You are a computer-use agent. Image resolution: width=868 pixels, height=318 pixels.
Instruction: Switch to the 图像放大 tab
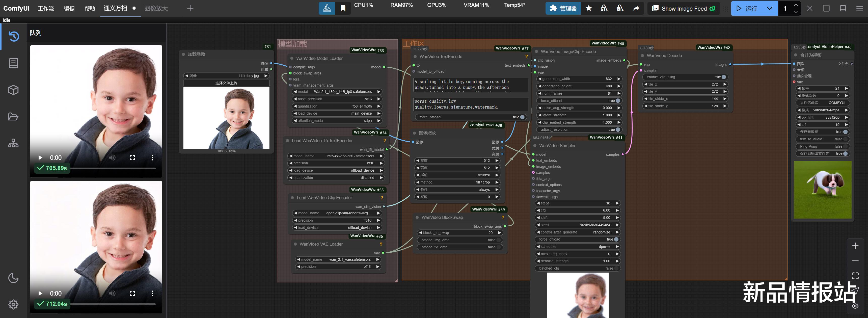[156, 8]
